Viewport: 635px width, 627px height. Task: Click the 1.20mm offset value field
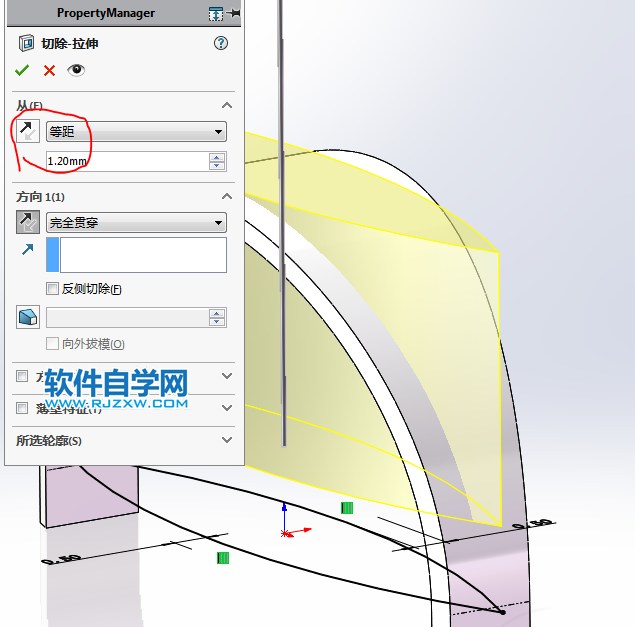coord(127,161)
